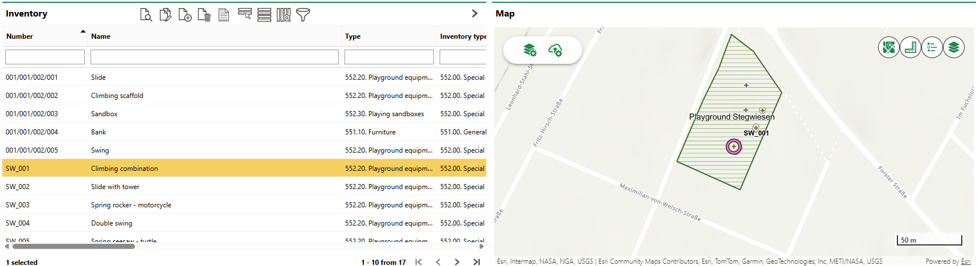
Task: Go to next page of results
Action: [x=457, y=262]
